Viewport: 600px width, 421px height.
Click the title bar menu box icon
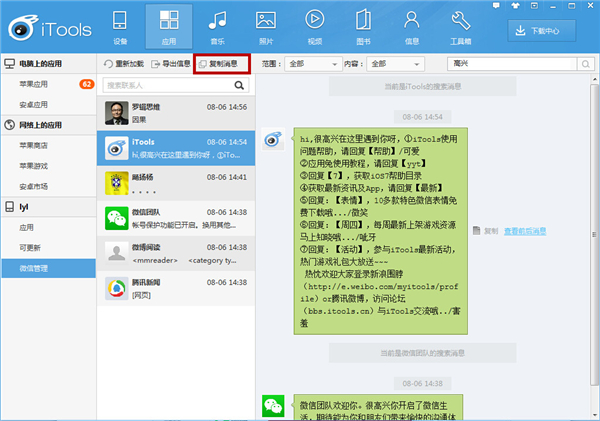pos(534,5)
